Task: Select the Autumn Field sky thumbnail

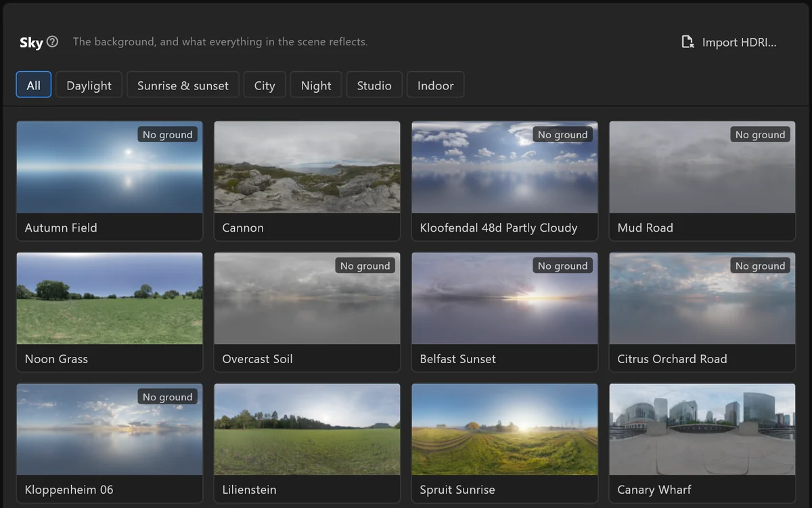Action: coord(110,167)
